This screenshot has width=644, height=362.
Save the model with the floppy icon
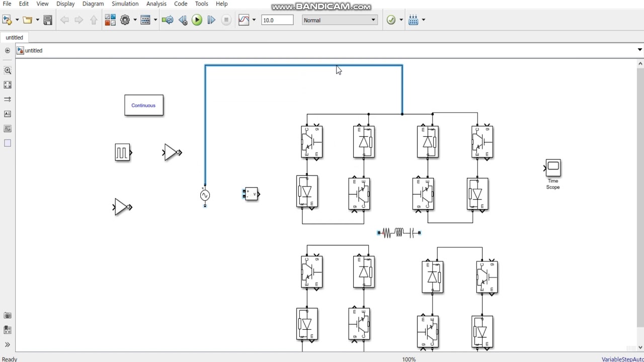click(48, 20)
